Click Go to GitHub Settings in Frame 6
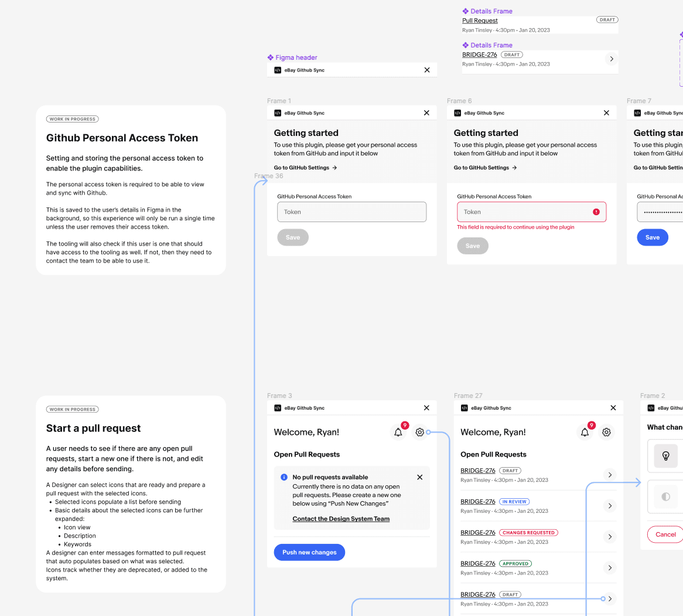The height and width of the screenshot is (616, 683). 485,168
